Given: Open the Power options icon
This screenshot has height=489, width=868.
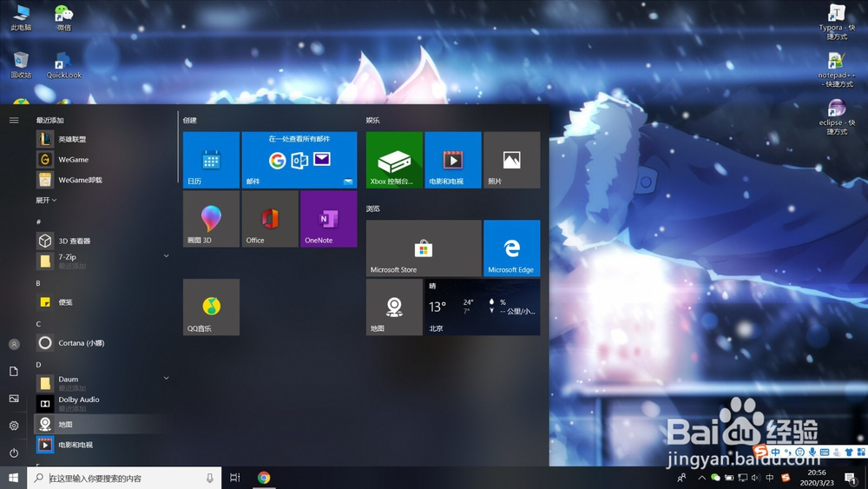Looking at the screenshot, I should click(14, 453).
